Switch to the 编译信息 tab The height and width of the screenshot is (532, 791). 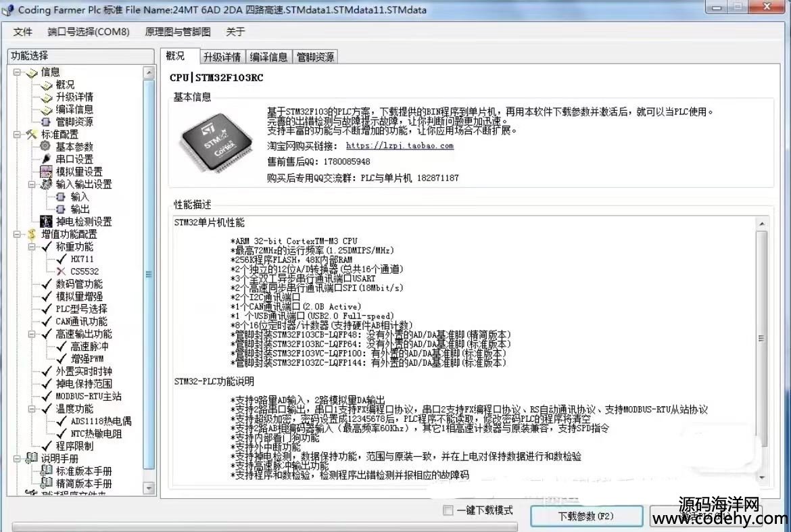(x=268, y=57)
